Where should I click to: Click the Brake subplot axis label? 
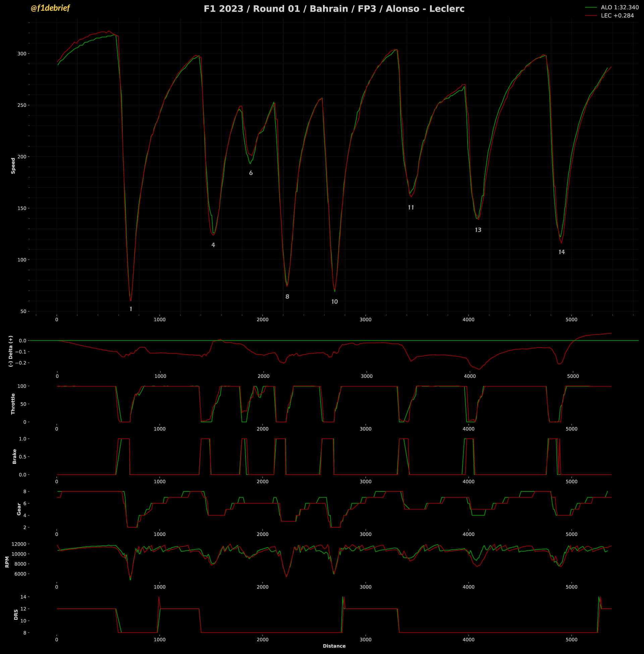14,457
